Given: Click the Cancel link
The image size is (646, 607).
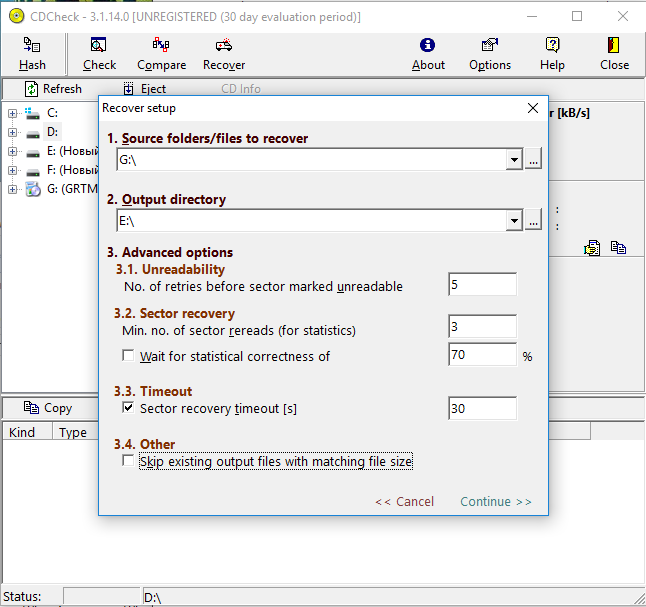Looking at the screenshot, I should pos(405,502).
